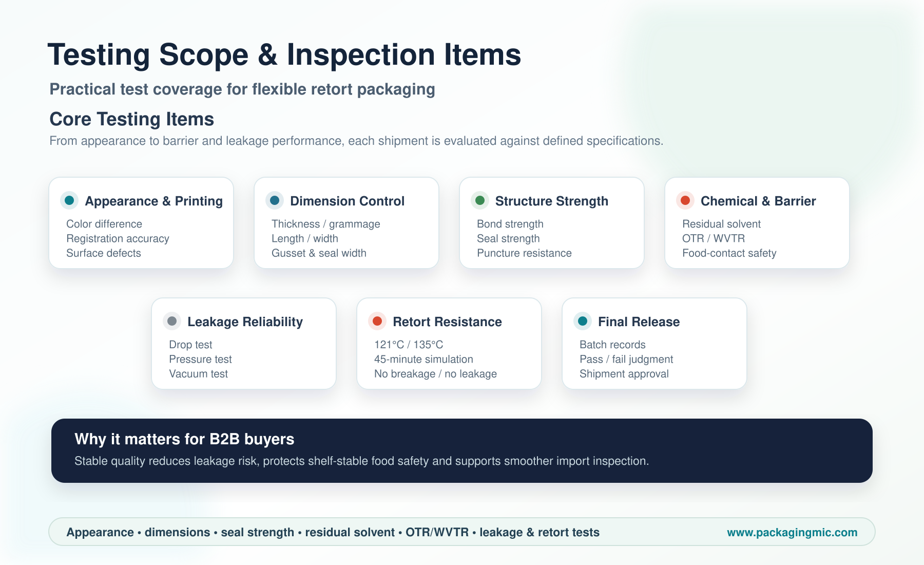
Task: Click the 'Pressure test' line
Action: point(200,359)
